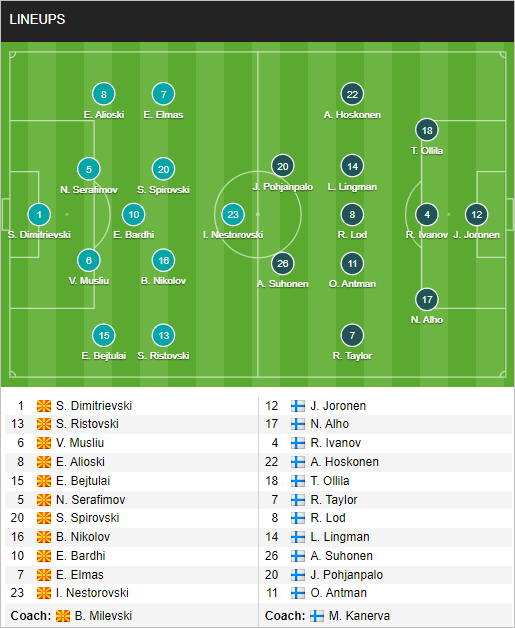
Task: Click J. Pohjanpalo's number 20 dark circle
Action: point(283,166)
